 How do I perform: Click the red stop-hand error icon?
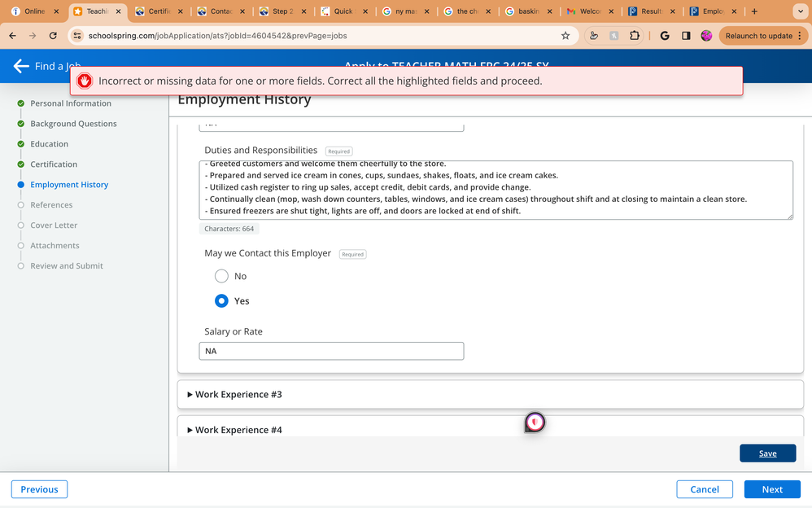85,81
